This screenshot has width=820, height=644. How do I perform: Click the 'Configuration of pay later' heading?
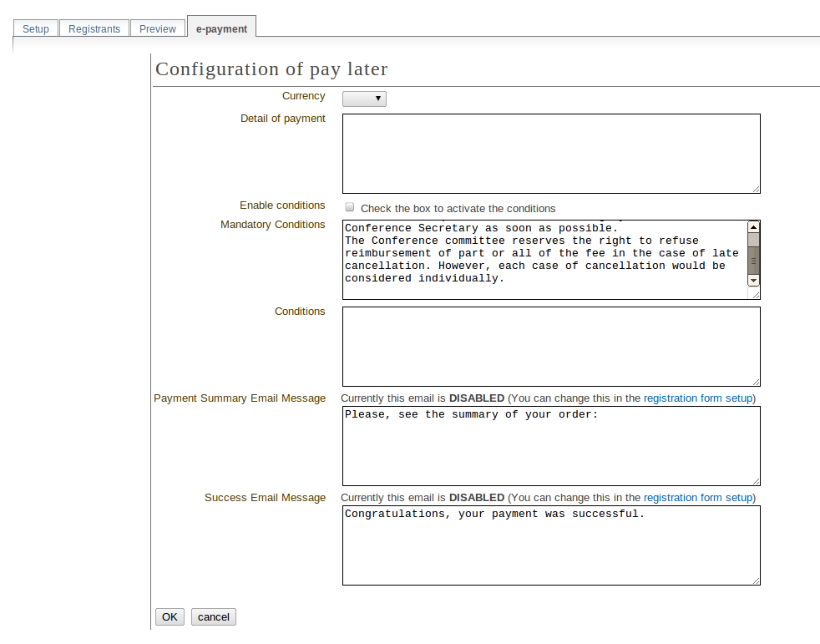pyautogui.click(x=271, y=69)
